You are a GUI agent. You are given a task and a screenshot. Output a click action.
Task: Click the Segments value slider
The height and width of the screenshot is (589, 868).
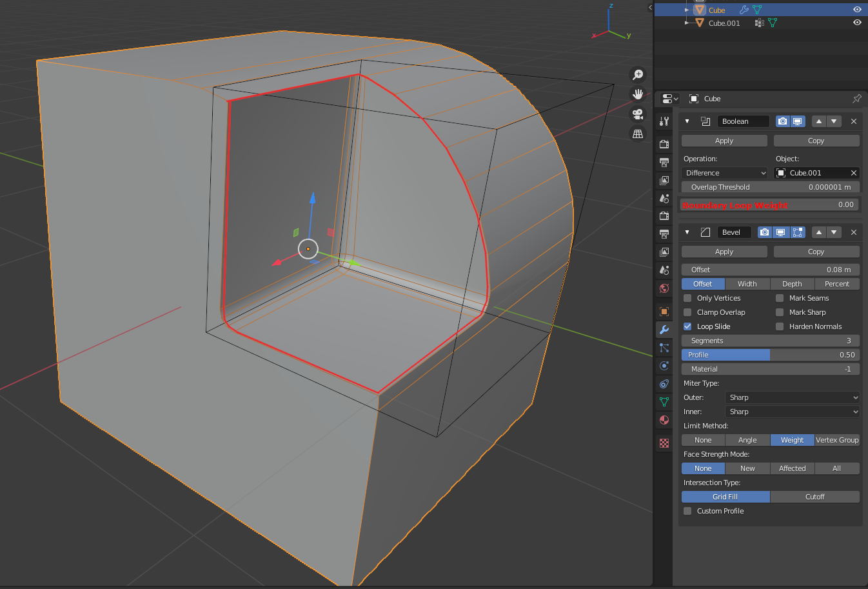pos(771,341)
